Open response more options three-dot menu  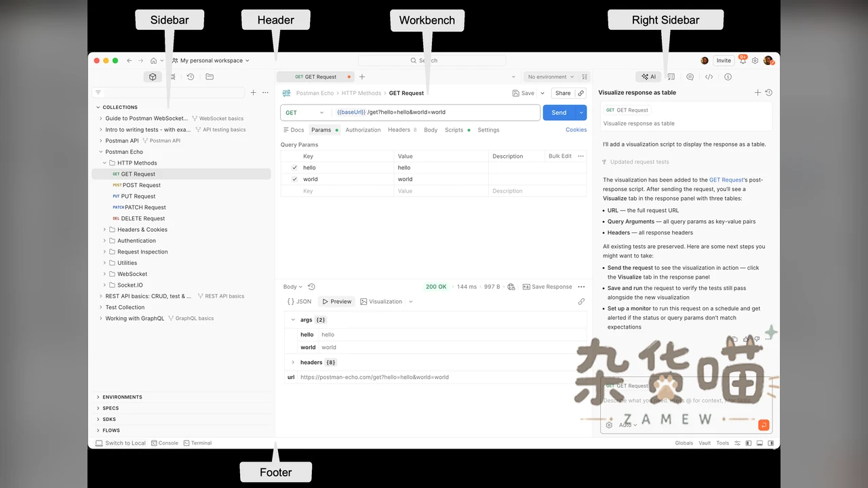coord(580,287)
